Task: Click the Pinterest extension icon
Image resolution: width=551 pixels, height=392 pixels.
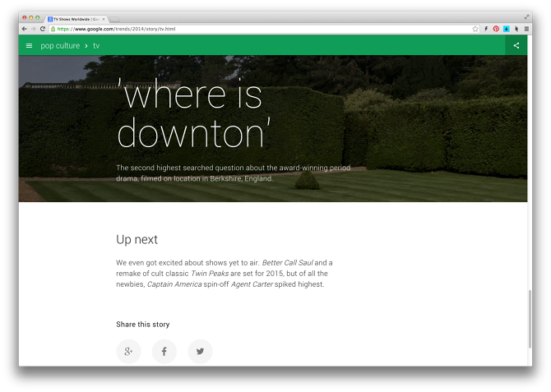Action: [496, 29]
